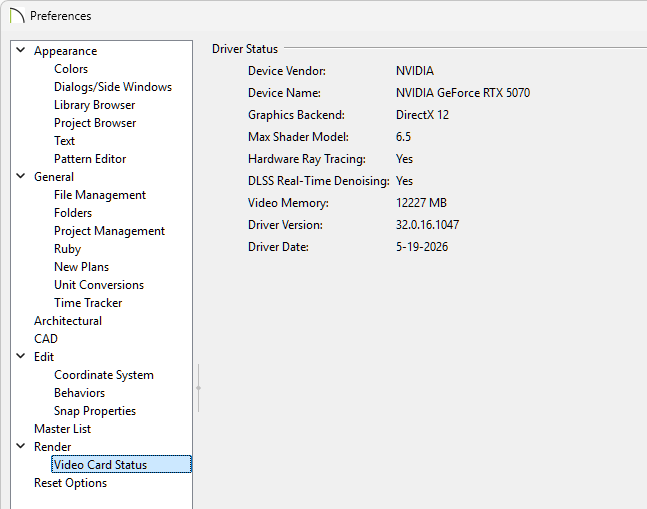Open Reset Options page

point(70,483)
